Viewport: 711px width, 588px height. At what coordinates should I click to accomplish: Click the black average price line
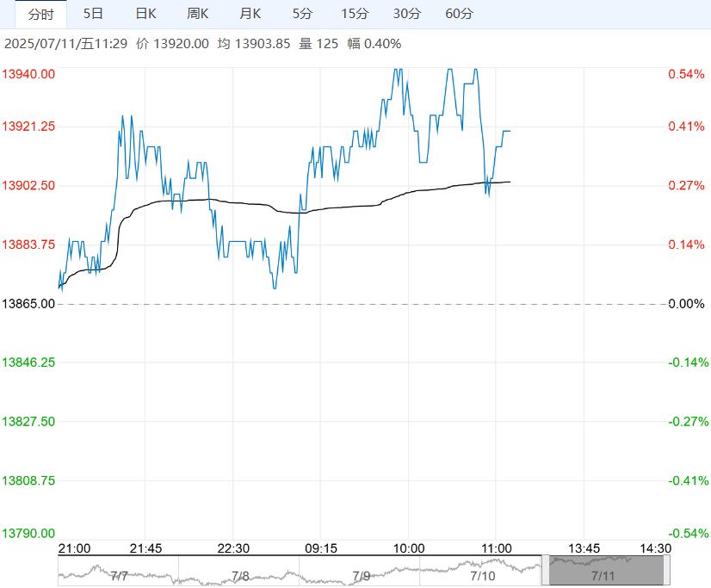coord(344,207)
